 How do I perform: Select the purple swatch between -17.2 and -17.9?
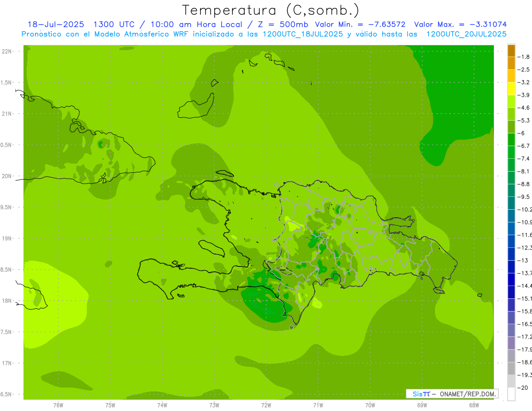pos(511,343)
